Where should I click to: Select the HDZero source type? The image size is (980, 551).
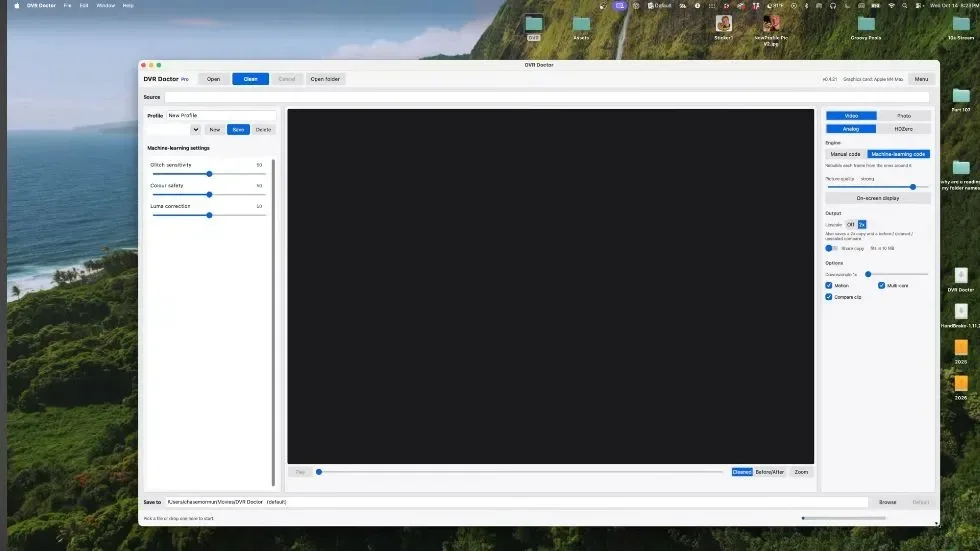tap(903, 129)
